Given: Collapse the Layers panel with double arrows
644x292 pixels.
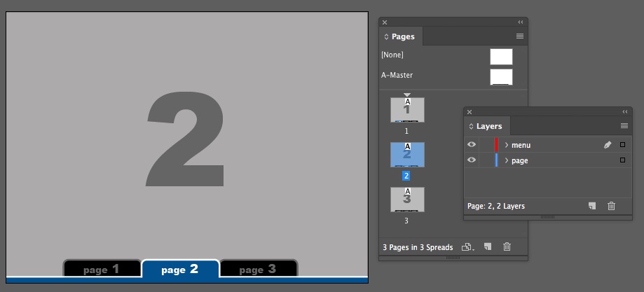Looking at the screenshot, I should [625, 112].
